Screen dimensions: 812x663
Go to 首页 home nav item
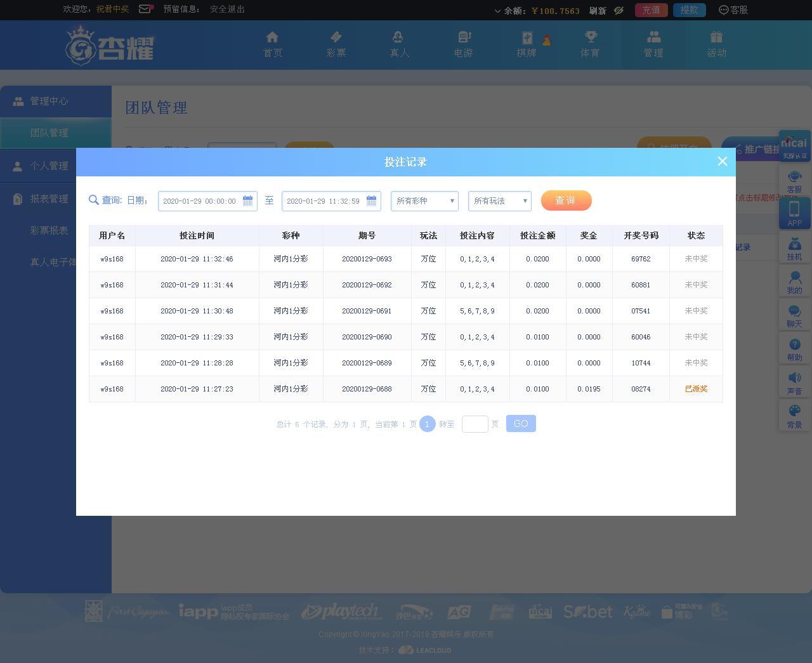[273, 45]
